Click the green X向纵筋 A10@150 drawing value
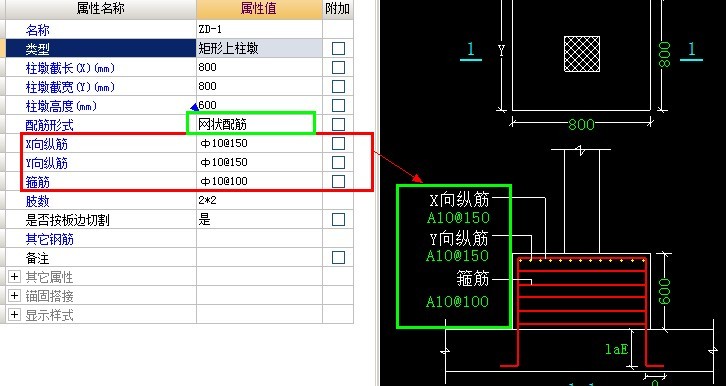The width and height of the screenshot is (726, 386). [x=458, y=218]
